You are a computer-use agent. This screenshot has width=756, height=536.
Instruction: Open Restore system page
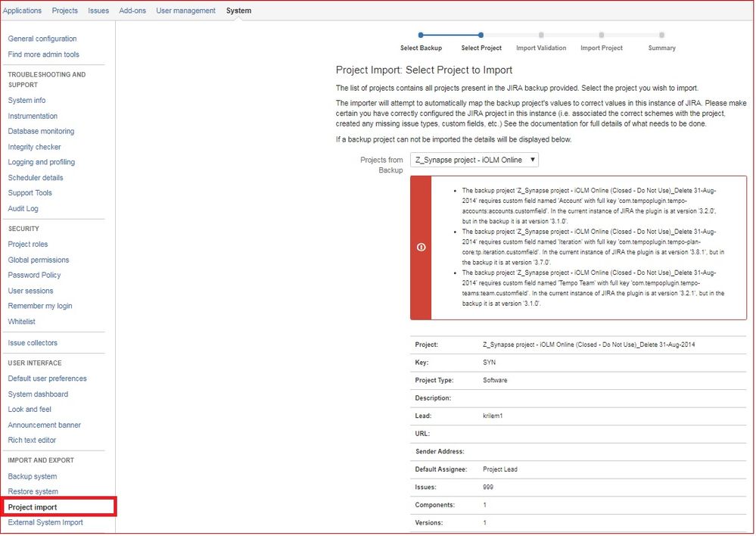(33, 491)
